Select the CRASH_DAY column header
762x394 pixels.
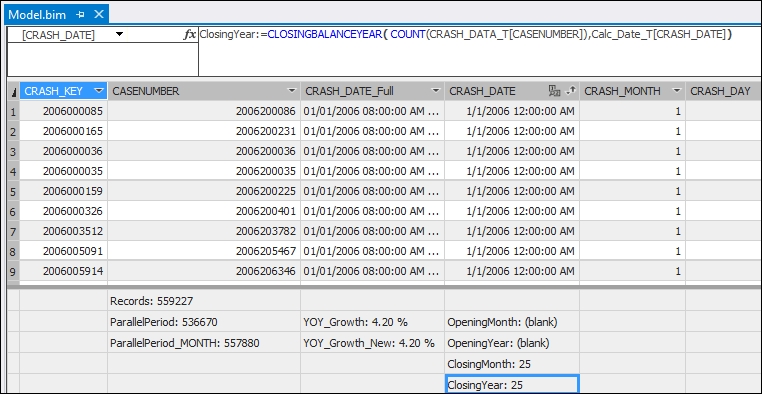[723, 91]
